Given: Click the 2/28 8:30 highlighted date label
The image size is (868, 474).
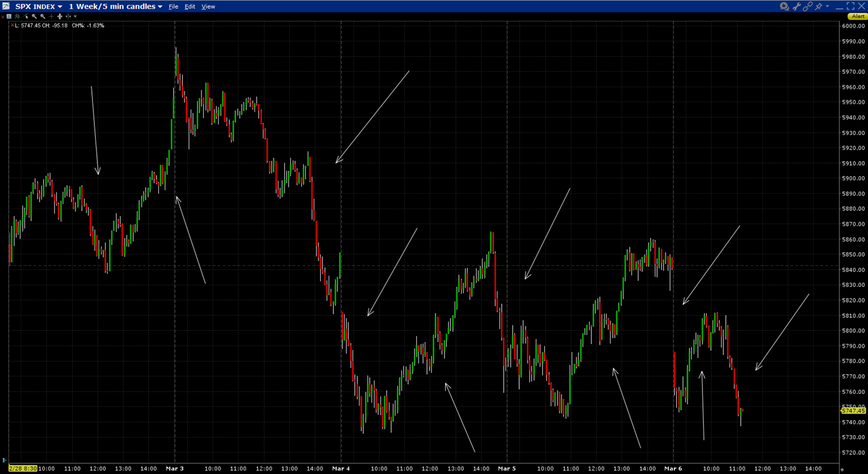Looking at the screenshot, I should click(23, 469).
